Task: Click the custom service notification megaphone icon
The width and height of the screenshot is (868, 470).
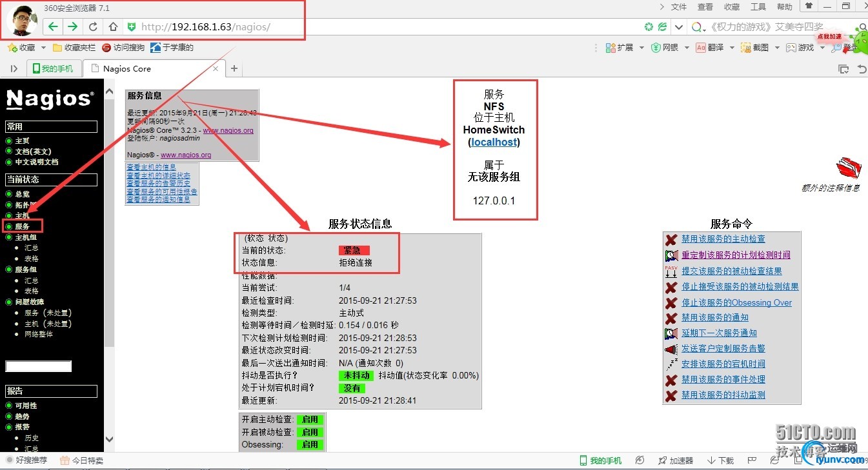Action: point(671,349)
